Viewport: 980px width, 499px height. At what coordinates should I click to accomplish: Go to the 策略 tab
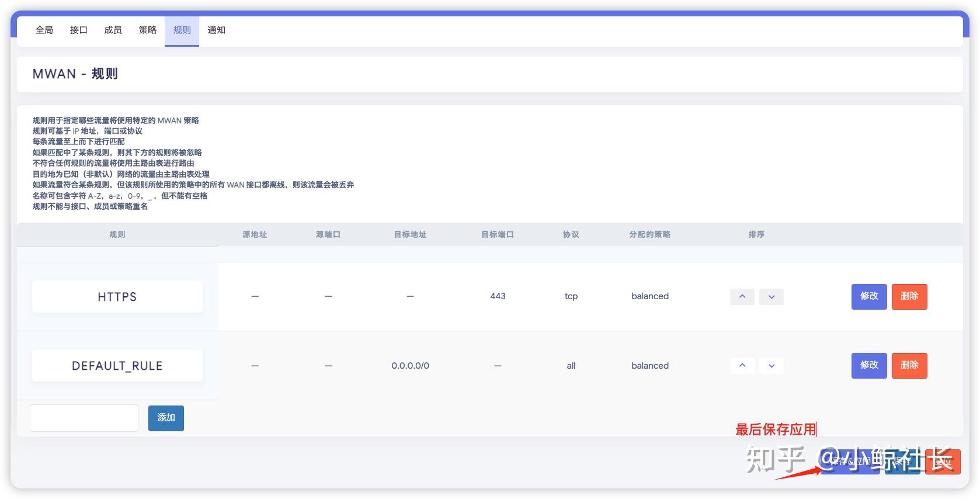(147, 30)
